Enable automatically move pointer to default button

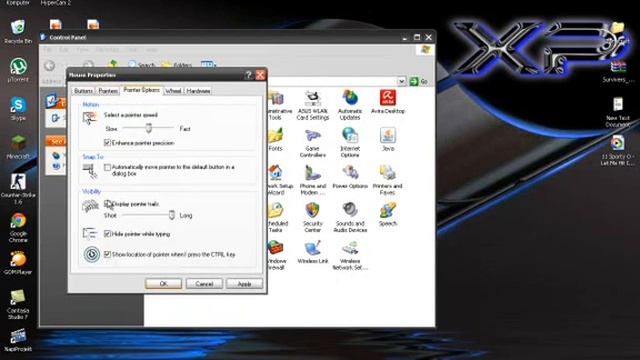click(107, 167)
